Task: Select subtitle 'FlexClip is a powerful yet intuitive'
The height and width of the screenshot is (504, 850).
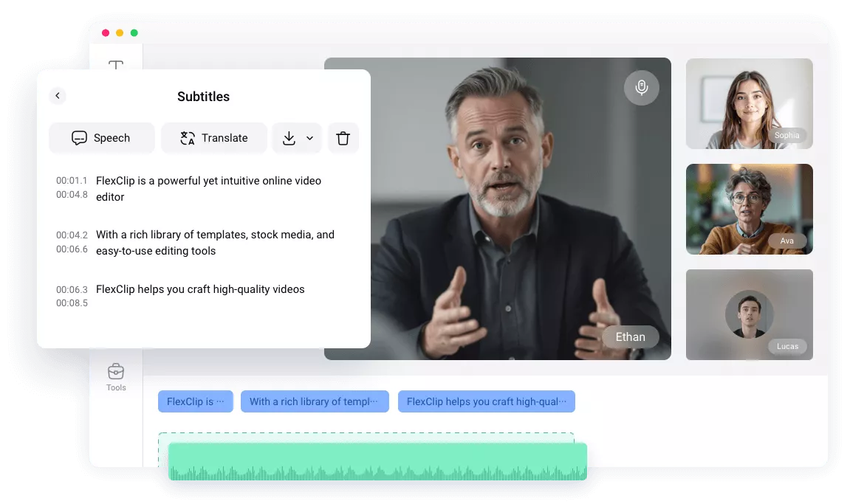Action: (209, 189)
